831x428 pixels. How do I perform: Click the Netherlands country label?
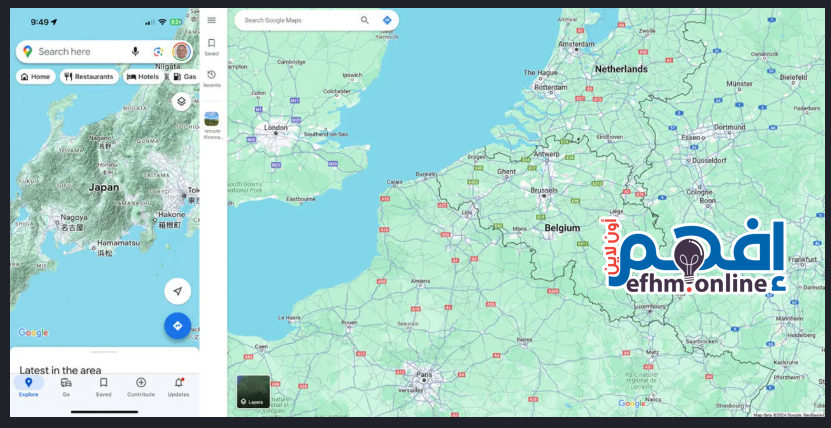(x=621, y=69)
